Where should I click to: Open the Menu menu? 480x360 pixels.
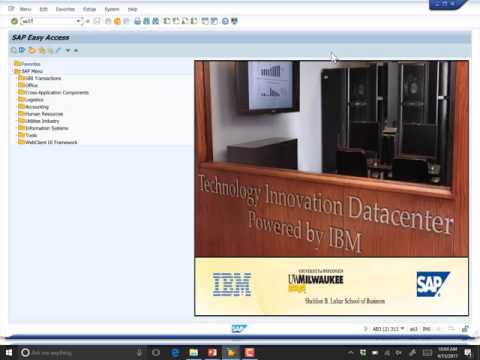(25, 9)
